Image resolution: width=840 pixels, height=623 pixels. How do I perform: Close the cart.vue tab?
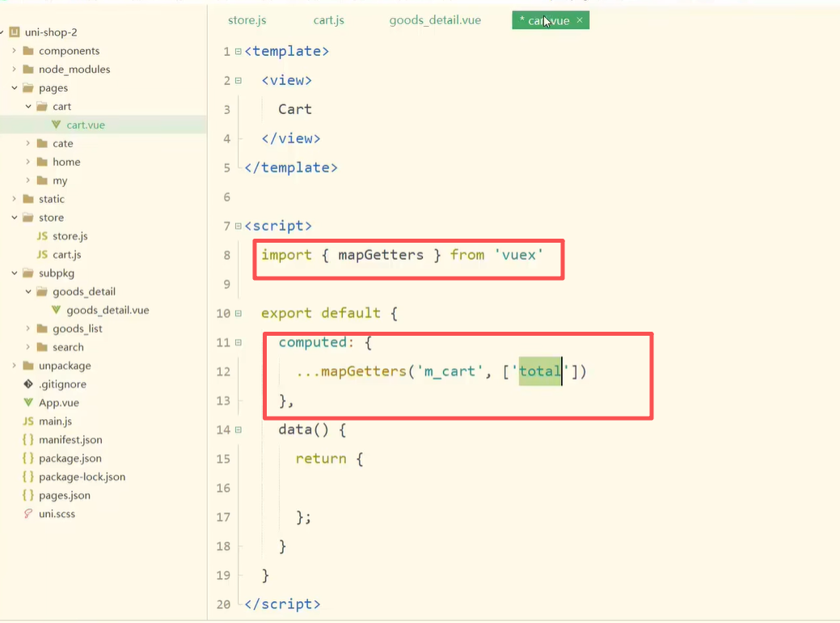[x=580, y=20]
